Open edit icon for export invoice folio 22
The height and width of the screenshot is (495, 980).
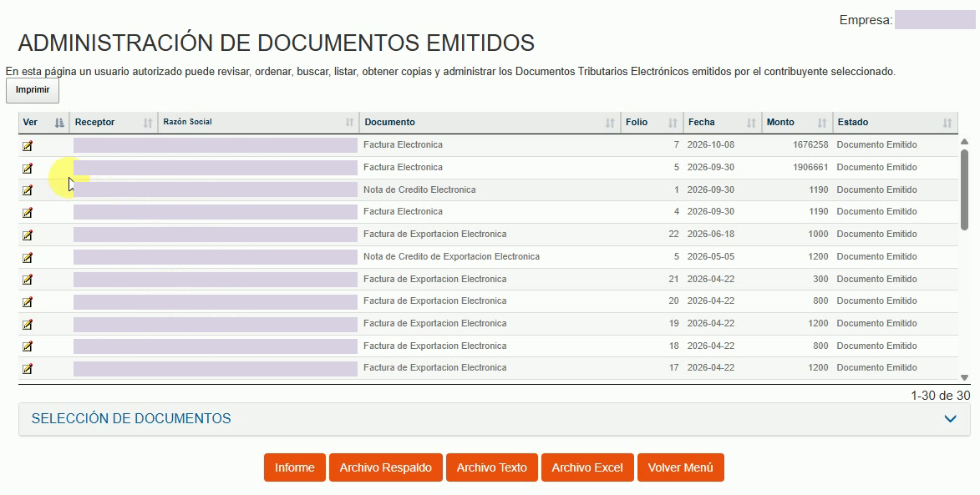click(28, 235)
